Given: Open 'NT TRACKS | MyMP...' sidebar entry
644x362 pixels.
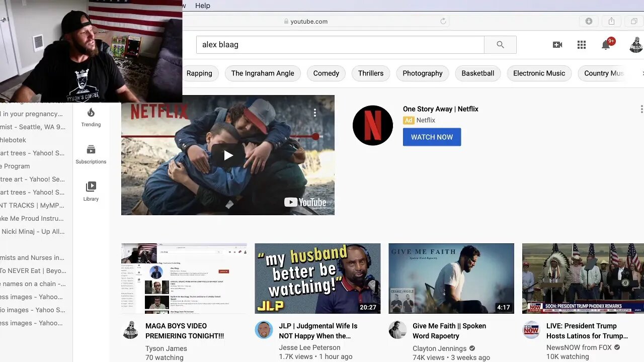Looking at the screenshot, I should pos(32,205).
